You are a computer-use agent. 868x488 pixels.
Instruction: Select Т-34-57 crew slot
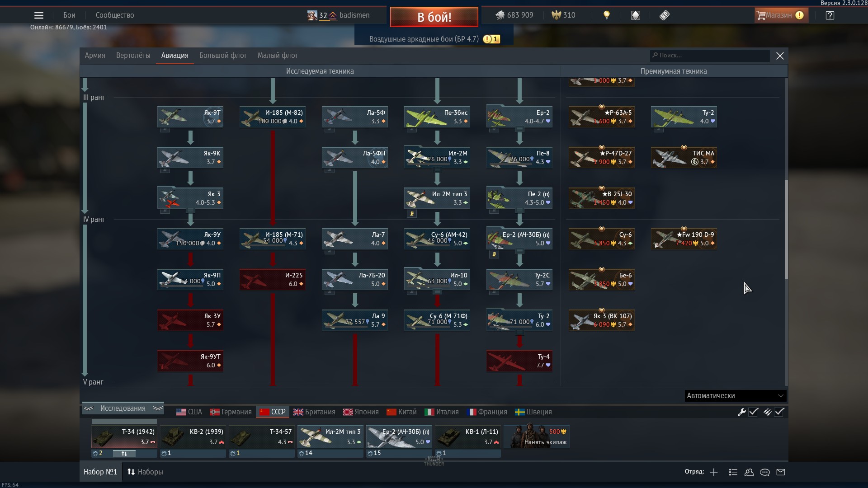tap(262, 436)
